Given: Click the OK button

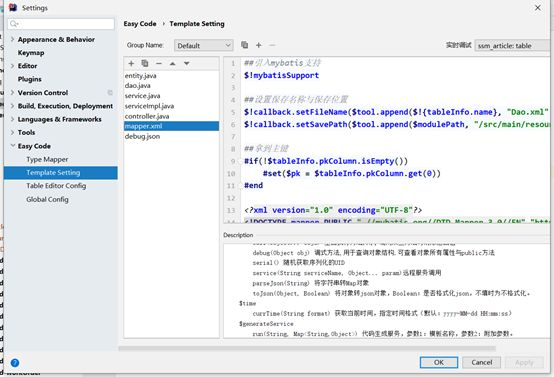Looking at the screenshot, I should [439, 362].
